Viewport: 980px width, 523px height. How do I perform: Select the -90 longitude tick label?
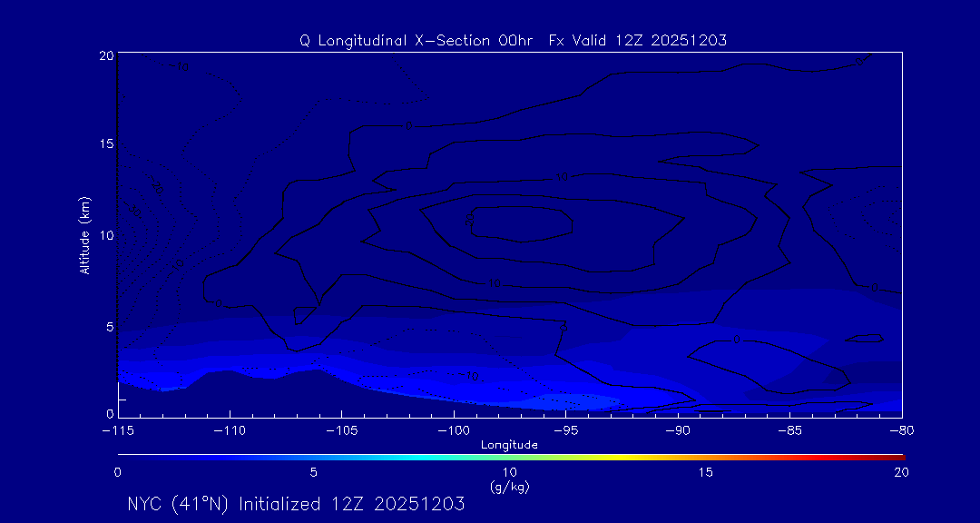tap(678, 431)
